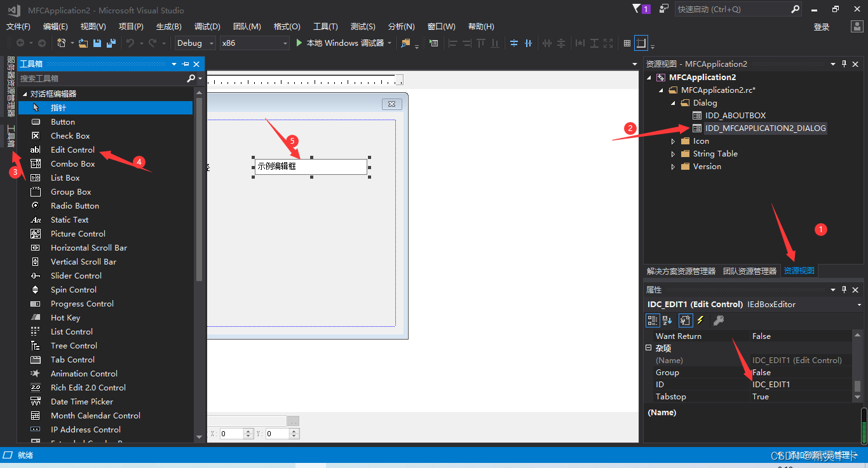
Task: Show control events lightning icon
Action: [x=700, y=320]
